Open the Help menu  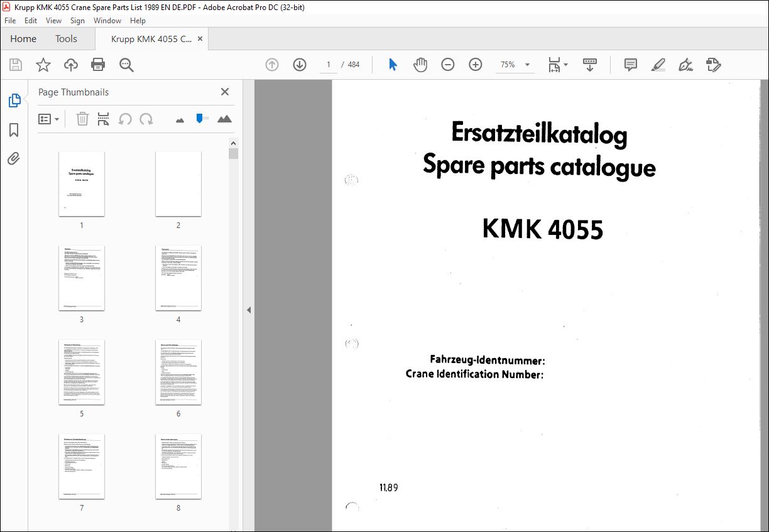tap(138, 21)
